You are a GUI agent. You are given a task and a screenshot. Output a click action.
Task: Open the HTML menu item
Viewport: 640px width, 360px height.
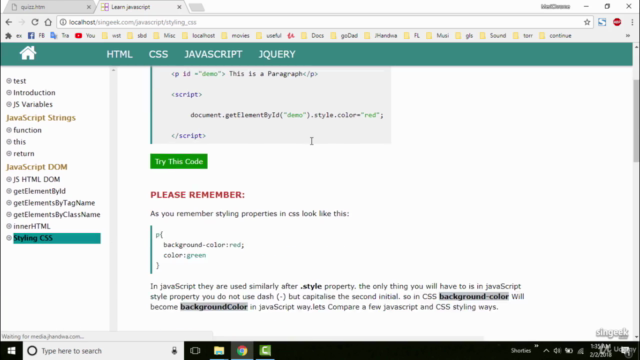pos(120,54)
